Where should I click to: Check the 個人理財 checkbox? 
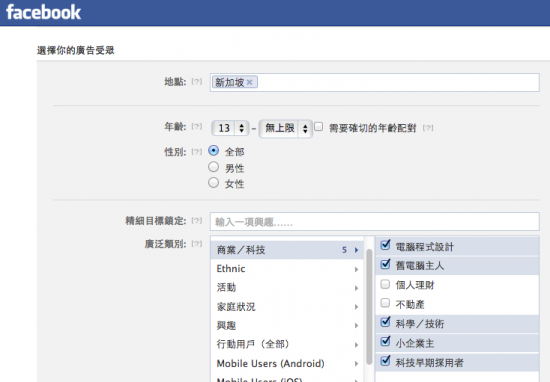(x=385, y=284)
